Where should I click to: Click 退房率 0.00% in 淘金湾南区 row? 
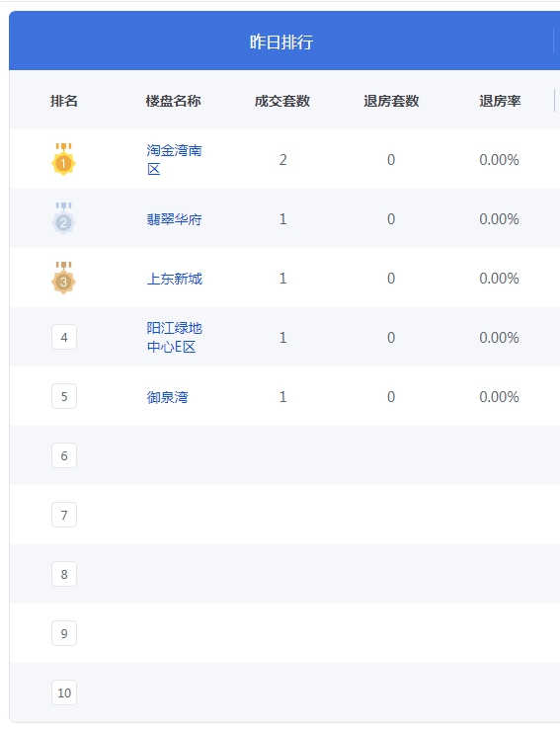point(500,160)
